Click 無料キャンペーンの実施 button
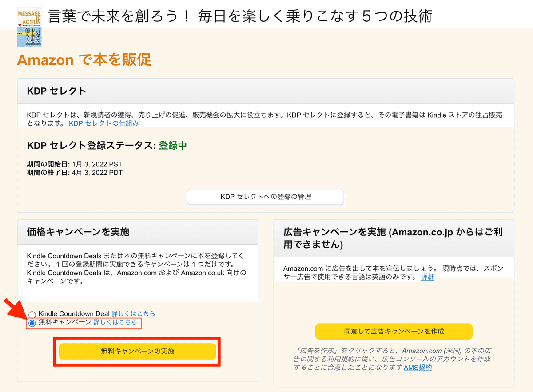 click(138, 351)
